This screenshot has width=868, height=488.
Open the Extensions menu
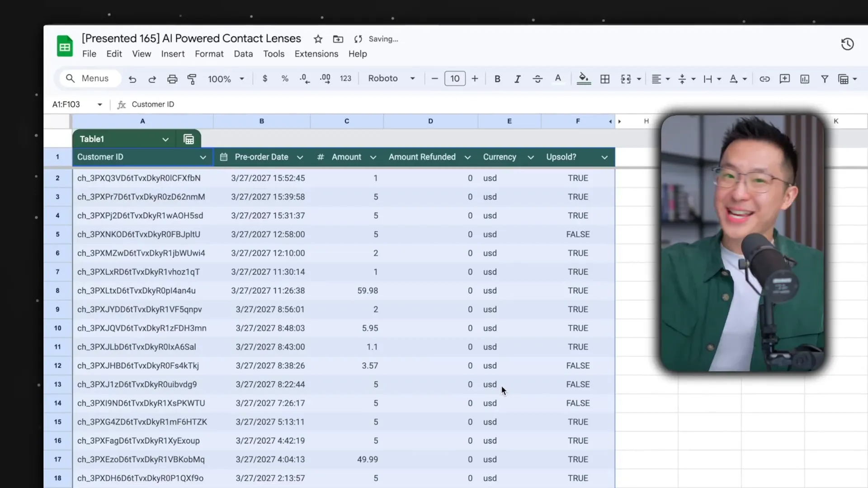click(316, 54)
